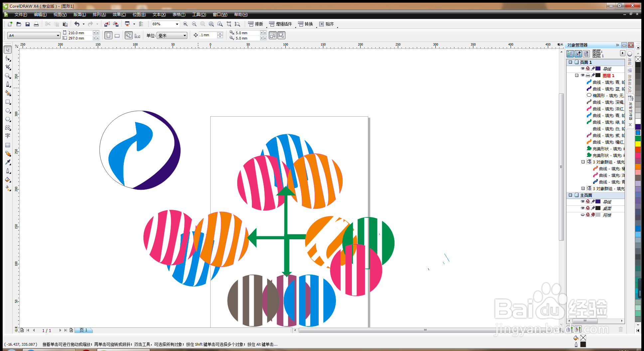The image size is (644, 351).
Task: Undo the last action
Action: (77, 24)
